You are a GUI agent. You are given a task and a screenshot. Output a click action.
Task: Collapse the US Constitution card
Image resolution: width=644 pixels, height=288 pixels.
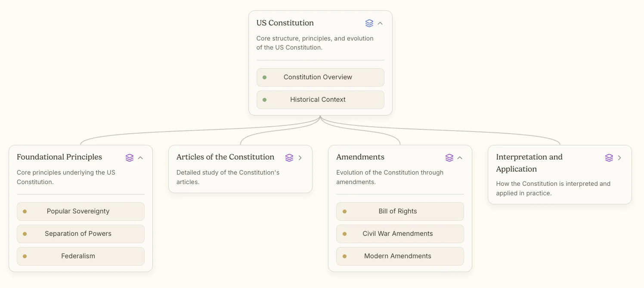click(x=380, y=23)
